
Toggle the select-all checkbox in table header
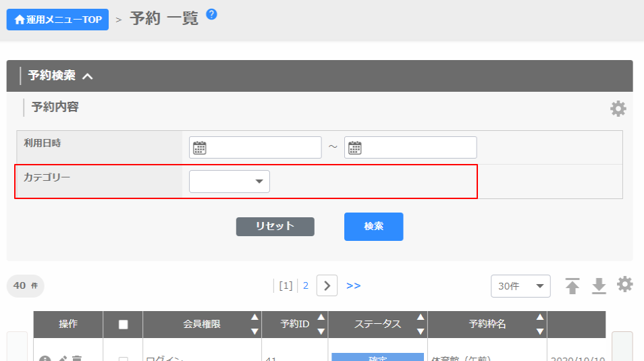click(123, 325)
